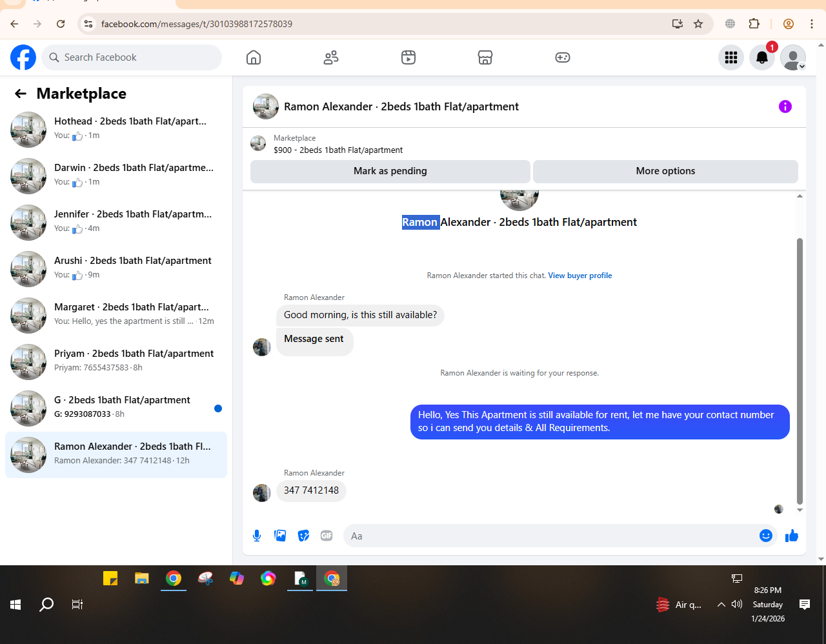Open the volume control in tray
Screen dimensions: 826x644
(x=737, y=605)
